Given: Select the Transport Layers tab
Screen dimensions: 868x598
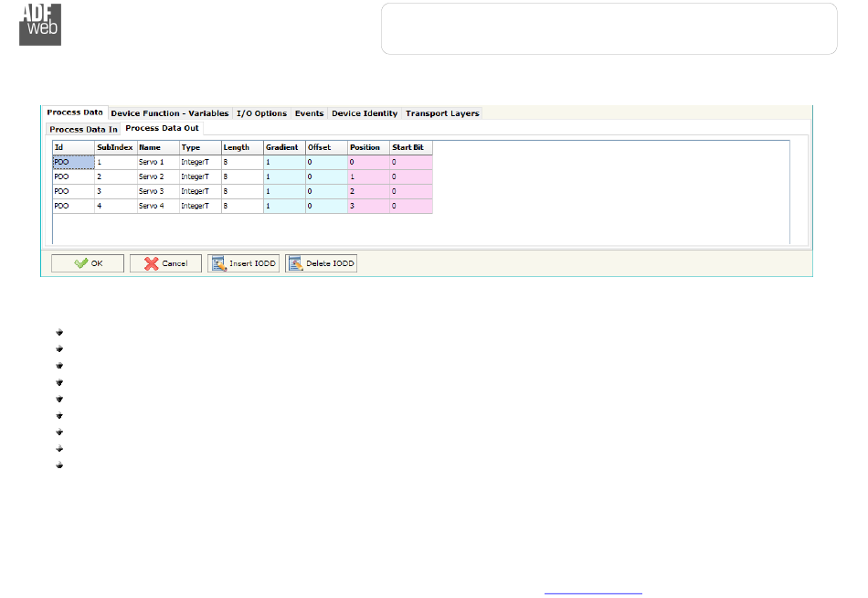Looking at the screenshot, I should pos(442,113).
